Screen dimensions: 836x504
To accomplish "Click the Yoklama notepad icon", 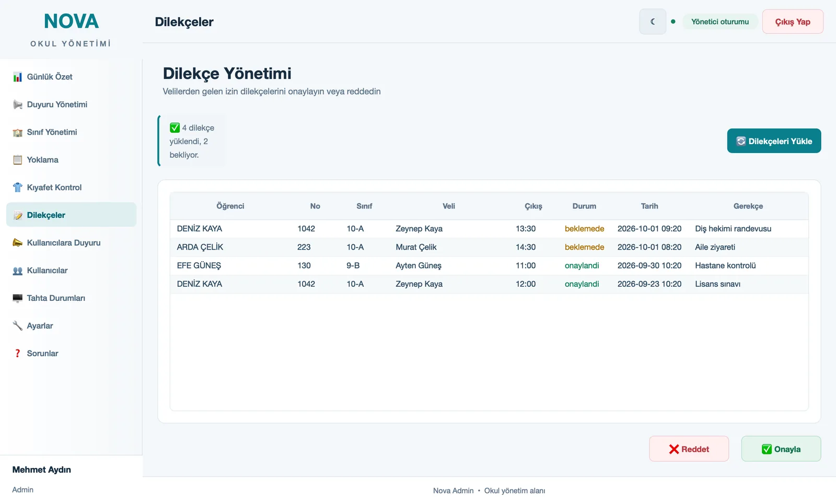I will pos(18,160).
